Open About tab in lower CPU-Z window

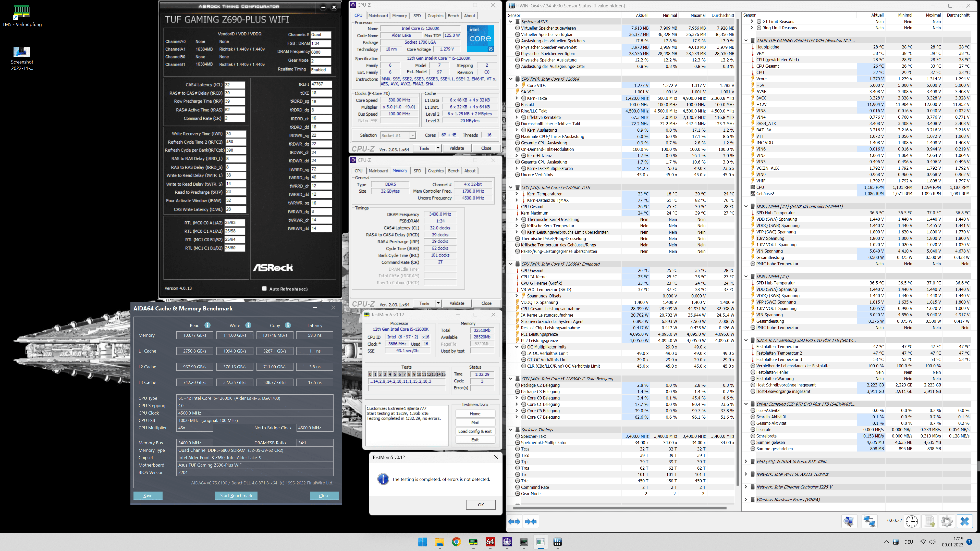[470, 171]
